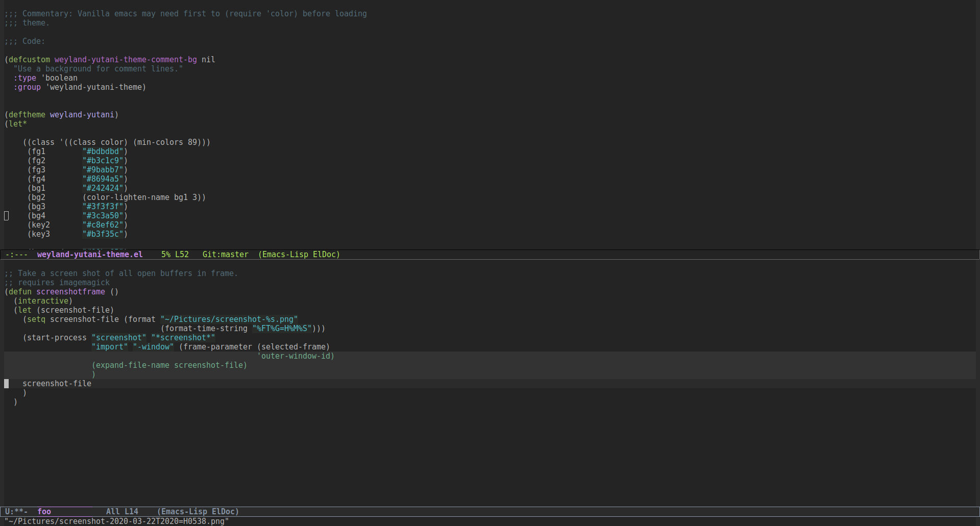Click the 'requires imagemagick' comment
Screen dimensions: 980x526
coord(57,282)
